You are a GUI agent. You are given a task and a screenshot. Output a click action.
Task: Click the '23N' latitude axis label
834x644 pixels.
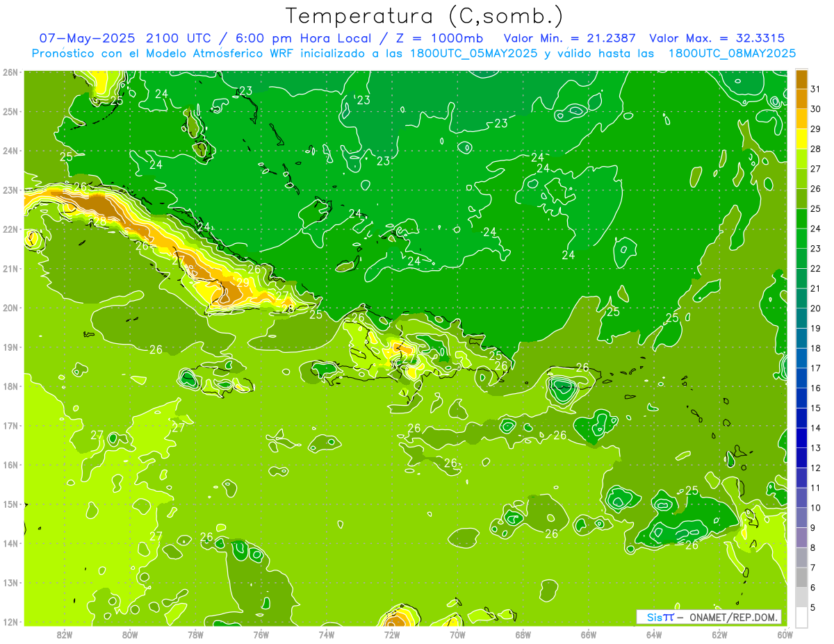click(x=10, y=190)
